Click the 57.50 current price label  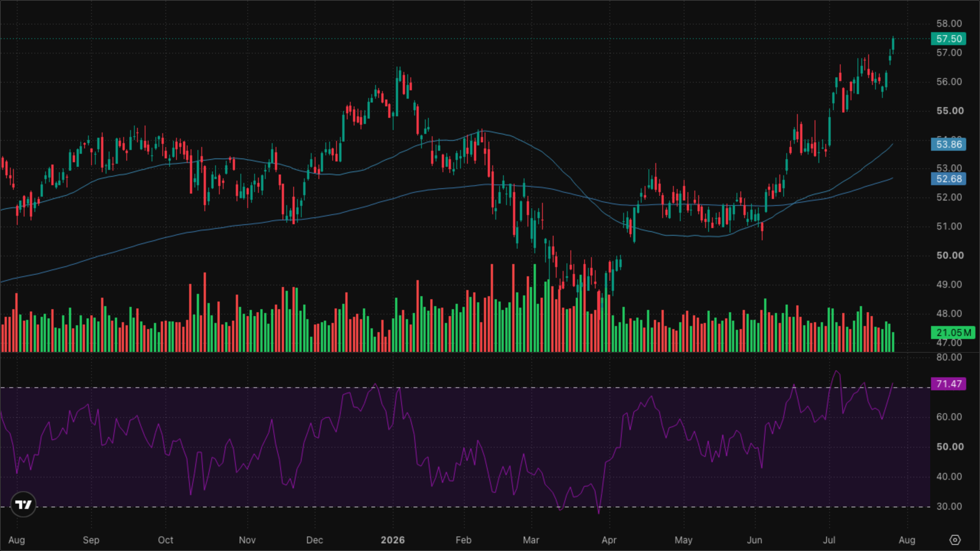click(x=949, y=39)
